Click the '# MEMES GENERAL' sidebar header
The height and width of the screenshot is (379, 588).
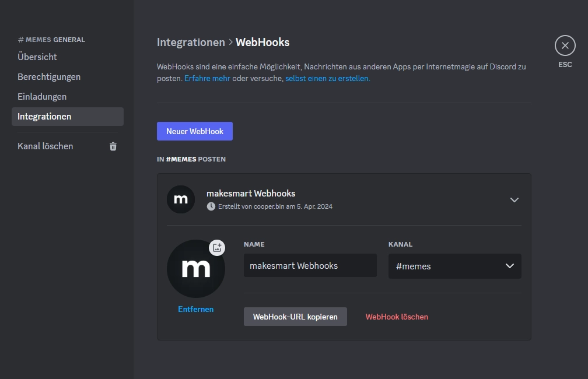click(x=51, y=40)
